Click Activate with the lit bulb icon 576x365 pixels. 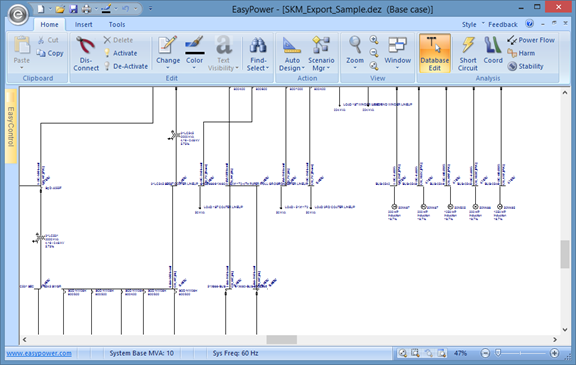(x=120, y=53)
